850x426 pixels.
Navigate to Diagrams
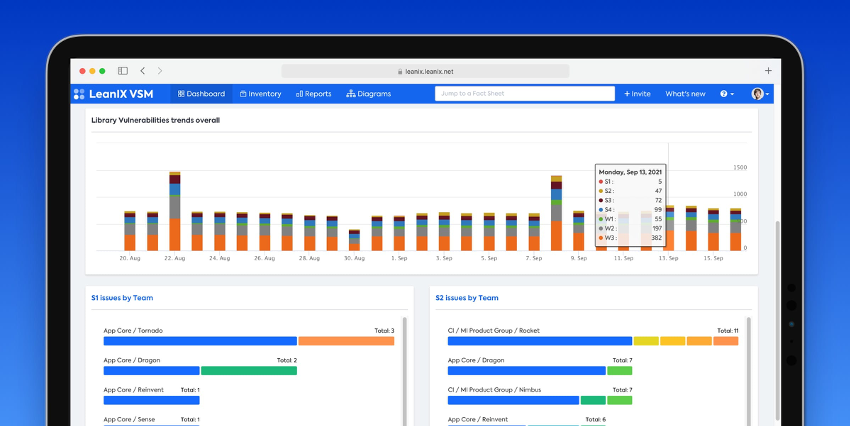coord(369,94)
